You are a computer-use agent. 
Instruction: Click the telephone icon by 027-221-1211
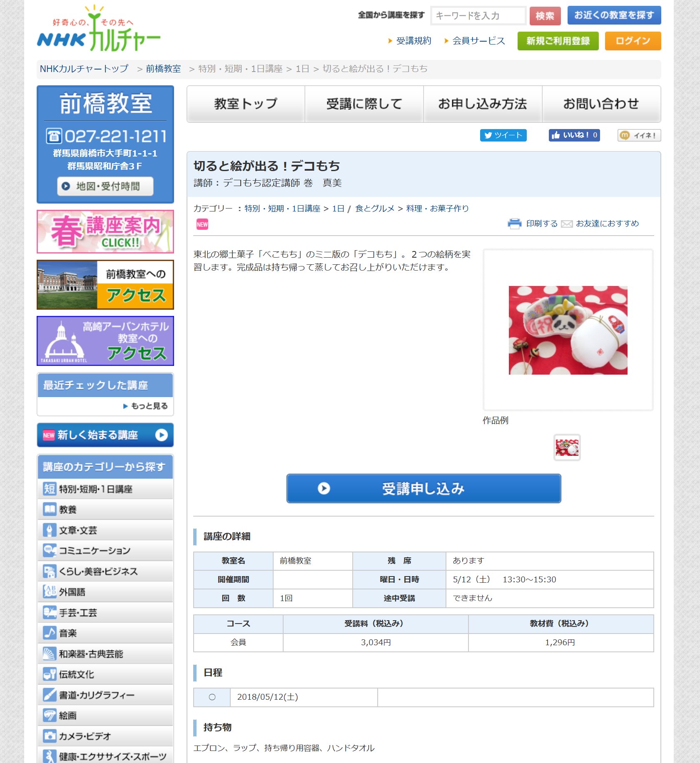(54, 136)
